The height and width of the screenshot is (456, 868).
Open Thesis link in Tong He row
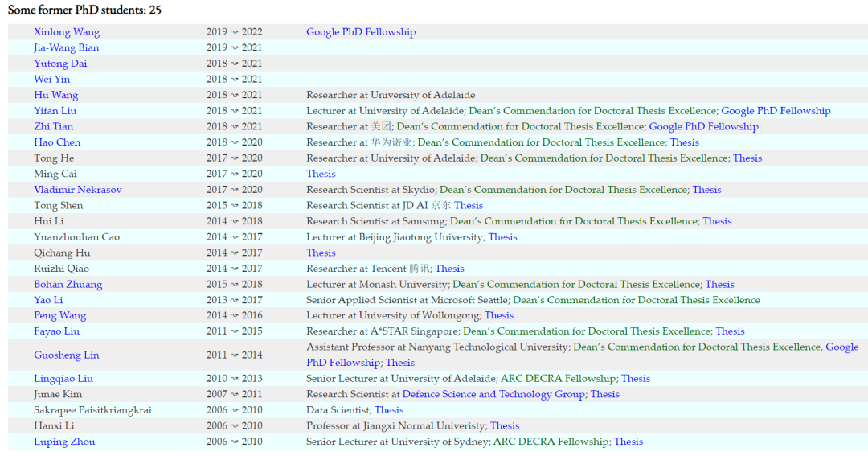coord(747,158)
